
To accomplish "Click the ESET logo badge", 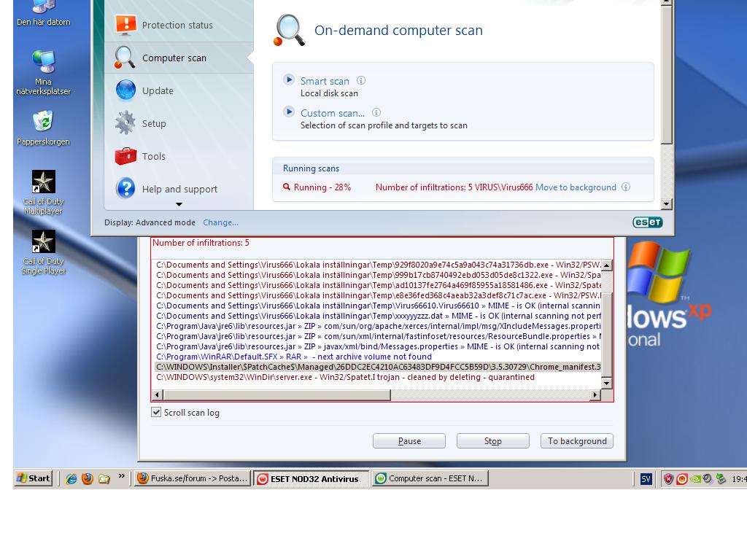I will tap(648, 222).
